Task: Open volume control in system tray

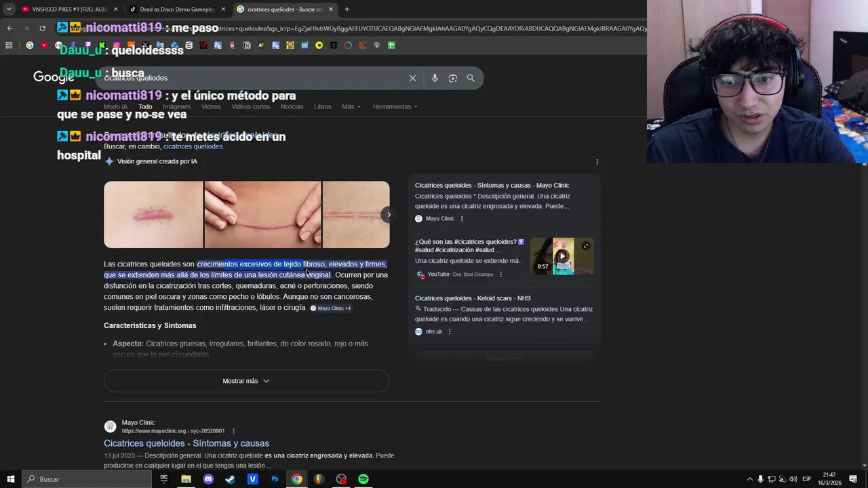Action: (x=795, y=479)
